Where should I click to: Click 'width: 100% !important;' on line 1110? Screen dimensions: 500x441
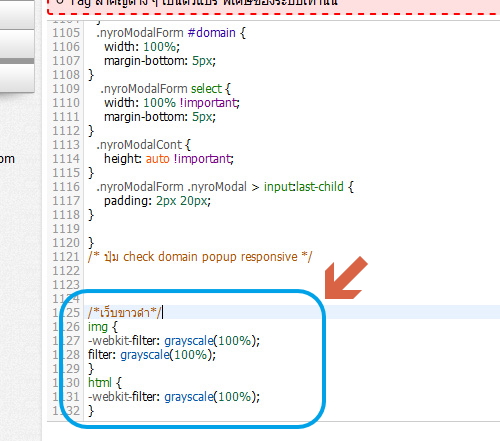pos(172,103)
